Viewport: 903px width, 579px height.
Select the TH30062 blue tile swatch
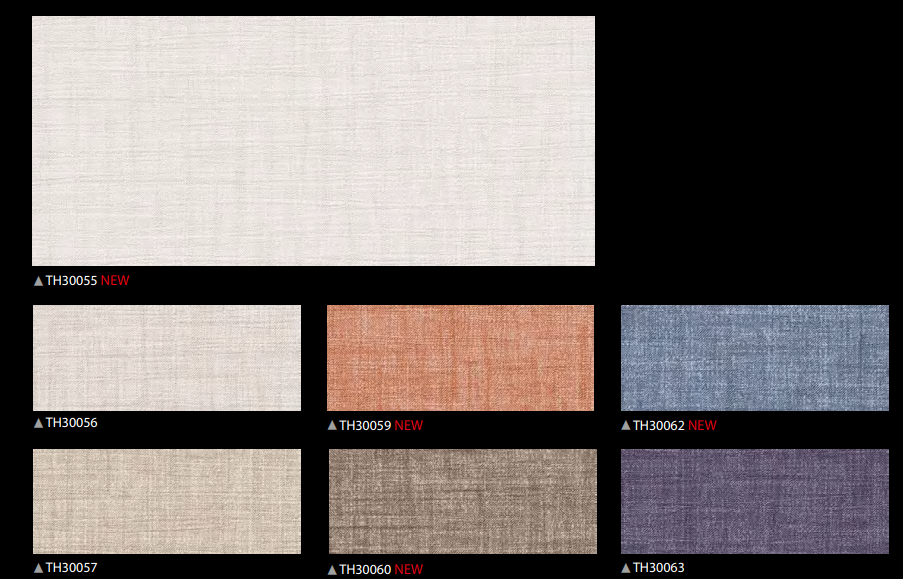coord(755,358)
